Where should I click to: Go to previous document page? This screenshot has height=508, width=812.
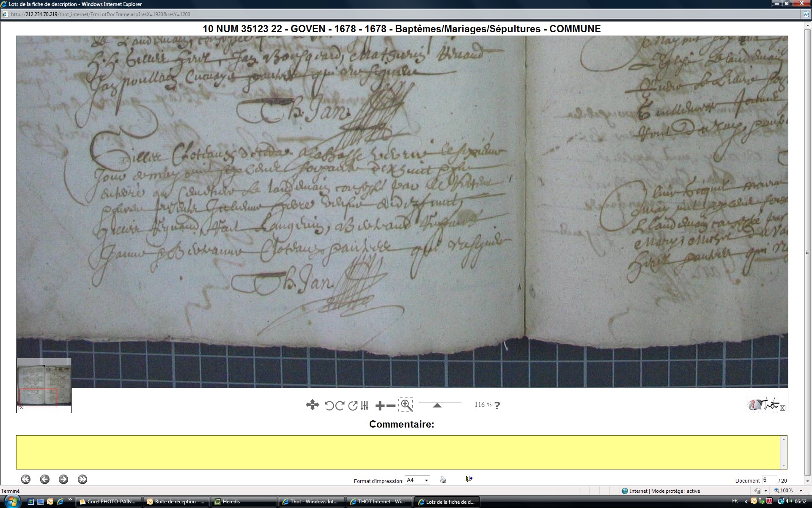tap(45, 479)
